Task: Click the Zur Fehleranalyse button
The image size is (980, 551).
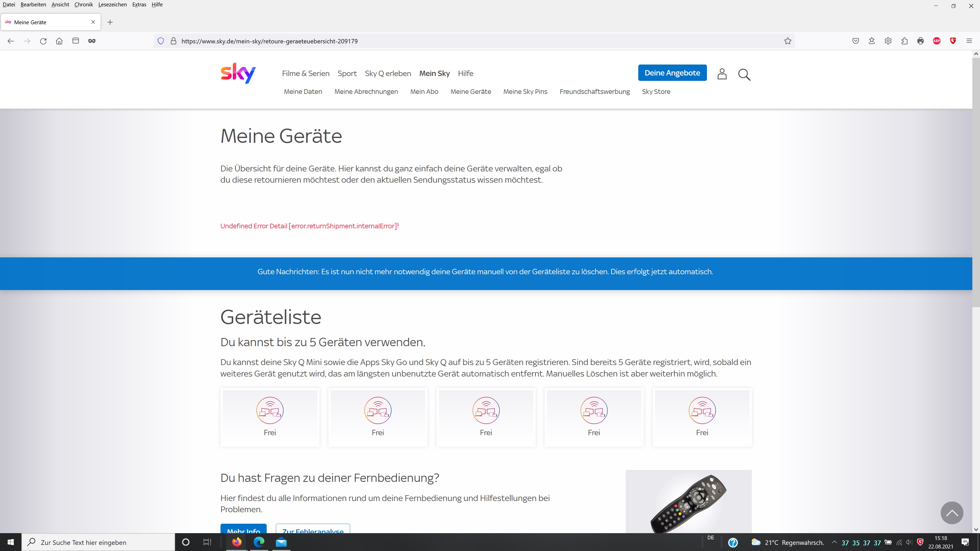Action: pos(313,529)
